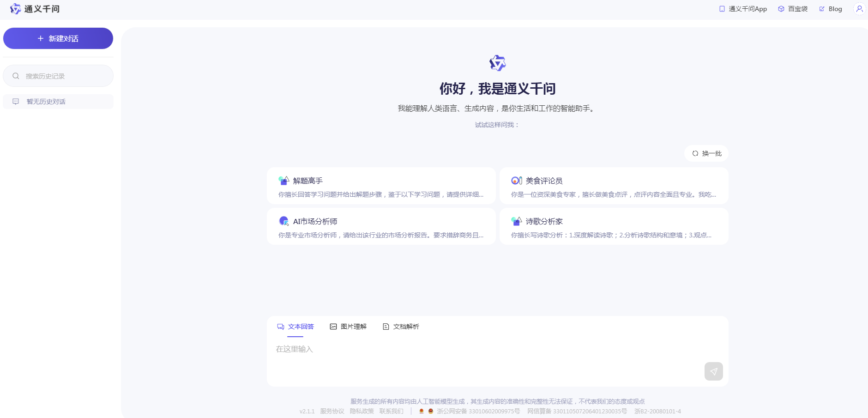Viewport: 868px width, 418px height.
Task: Click the 美食评论员 card icon
Action: point(516,181)
